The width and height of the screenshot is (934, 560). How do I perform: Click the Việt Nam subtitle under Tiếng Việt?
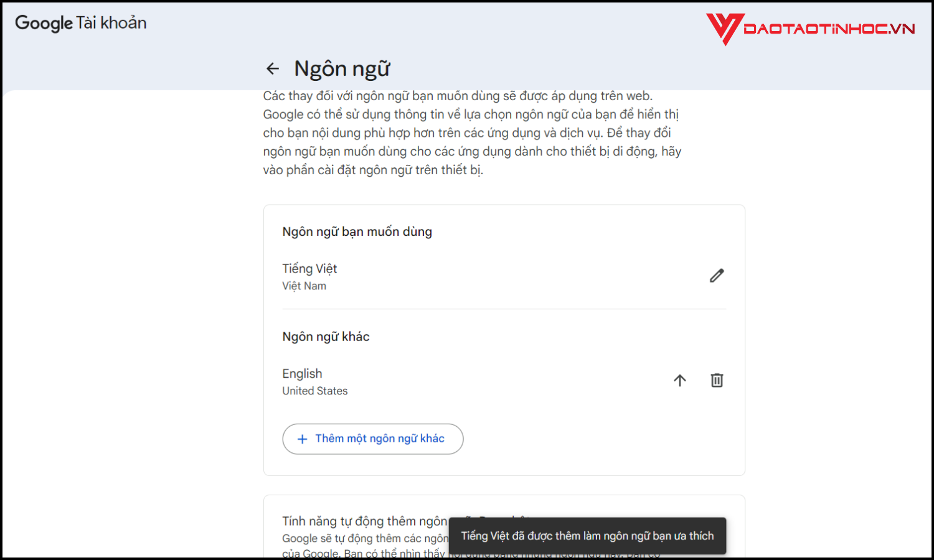[x=304, y=286]
